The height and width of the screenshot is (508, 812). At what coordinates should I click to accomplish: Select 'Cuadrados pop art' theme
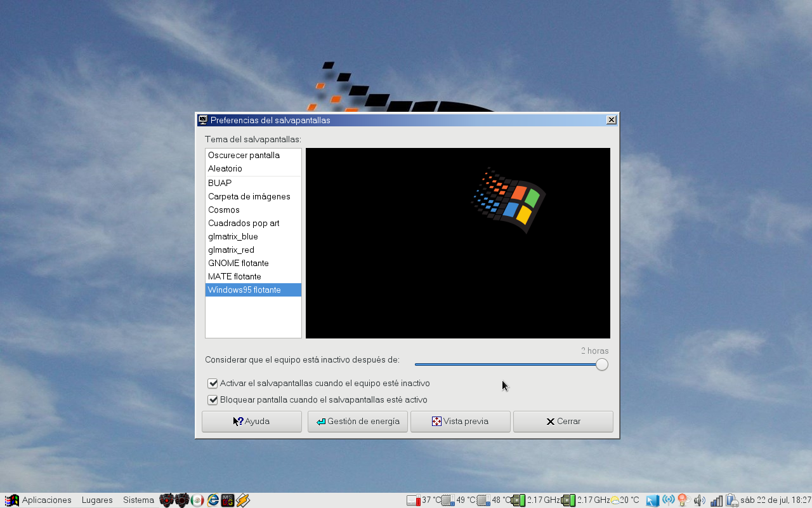[253, 224]
